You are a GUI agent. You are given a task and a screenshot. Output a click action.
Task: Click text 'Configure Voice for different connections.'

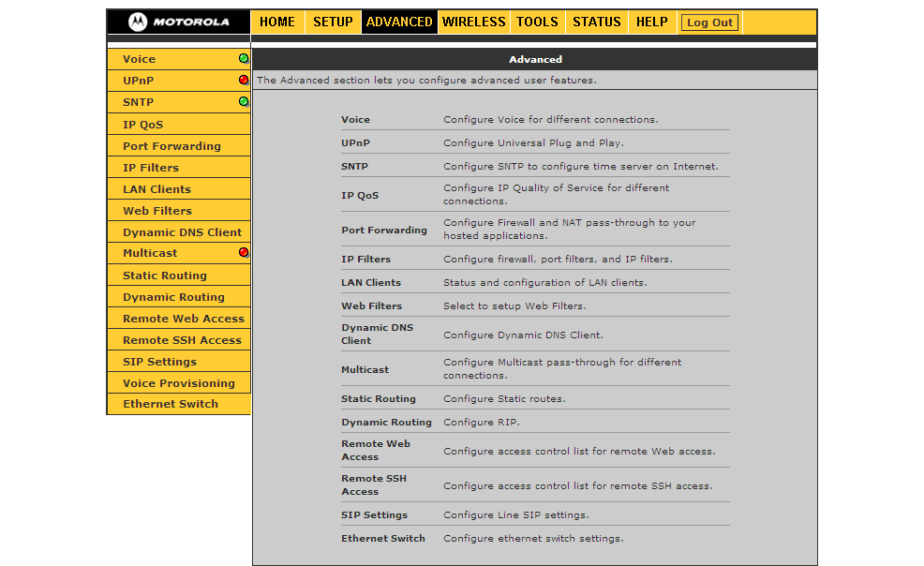tap(551, 120)
